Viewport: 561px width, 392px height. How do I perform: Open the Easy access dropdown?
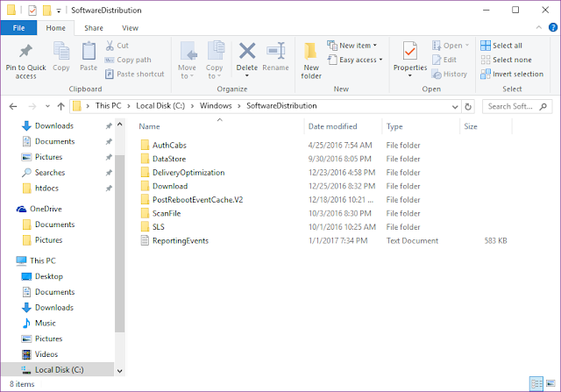pos(355,60)
